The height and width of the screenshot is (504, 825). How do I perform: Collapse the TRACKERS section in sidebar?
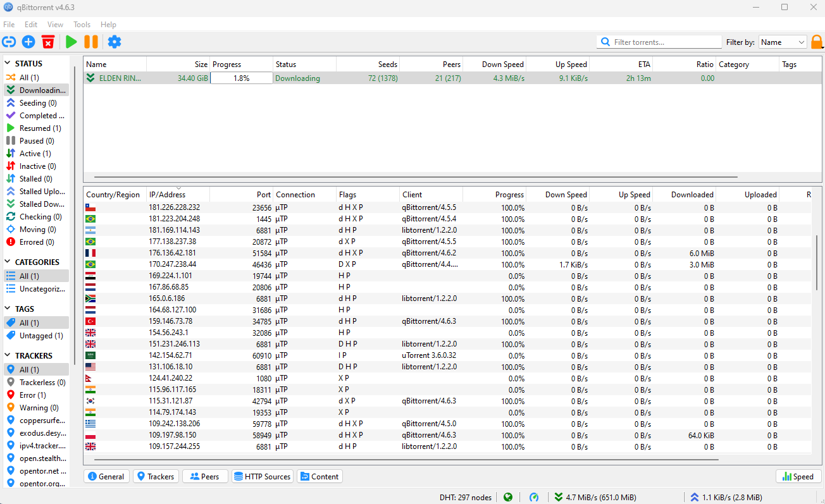[x=8, y=356]
